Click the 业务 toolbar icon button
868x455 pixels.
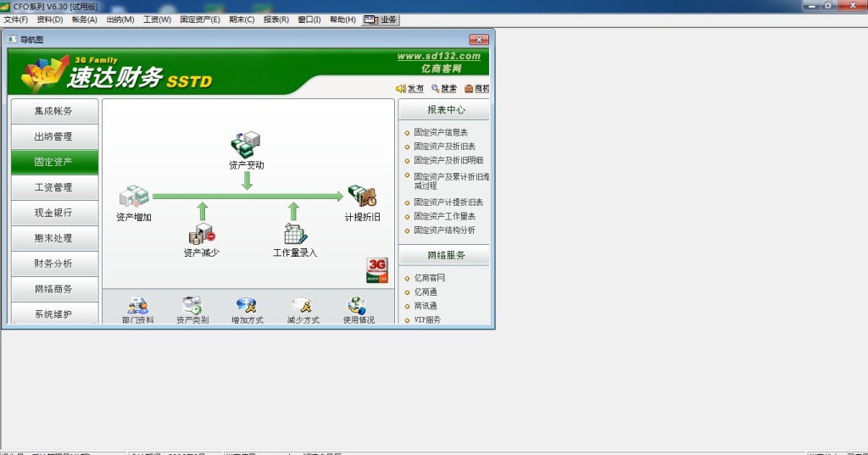tap(381, 19)
